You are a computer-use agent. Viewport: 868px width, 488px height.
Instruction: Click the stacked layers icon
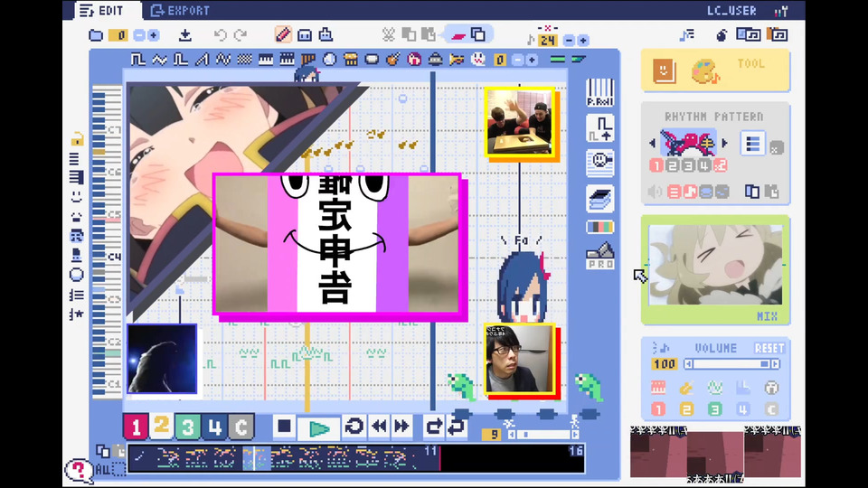coord(600,199)
